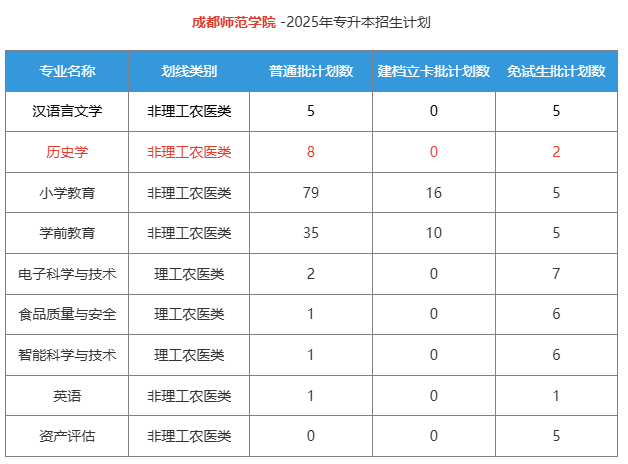Viewport: 628px width, 464px height.
Task: Click the red 非理工农医类 in 历史学 row
Action: (189, 152)
